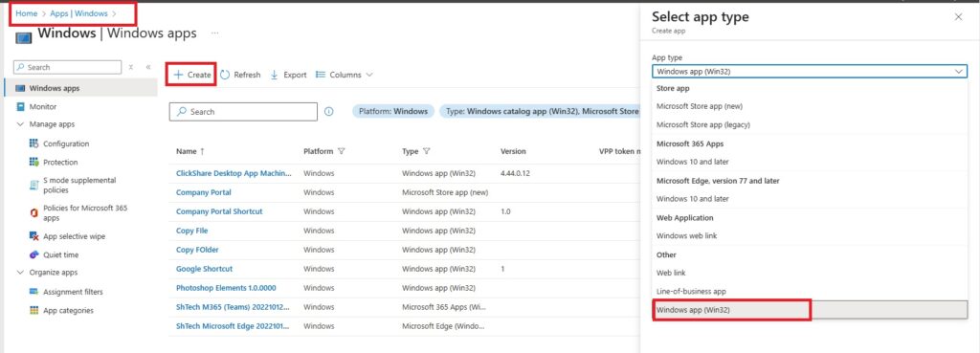Collapse the sidebar using the double chevron
980x353 pixels.
148,67
